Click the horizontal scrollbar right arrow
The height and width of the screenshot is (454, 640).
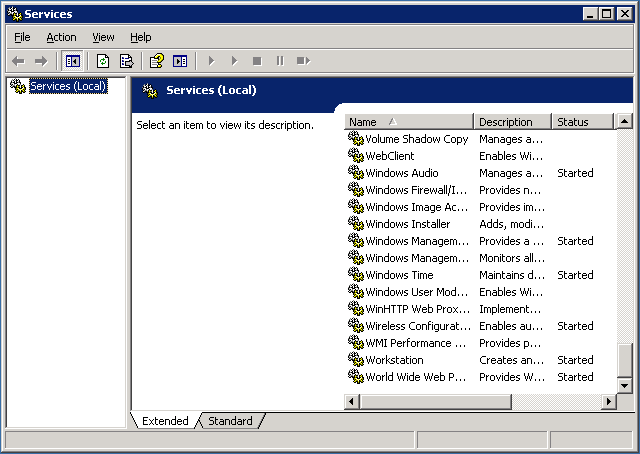pos(609,402)
